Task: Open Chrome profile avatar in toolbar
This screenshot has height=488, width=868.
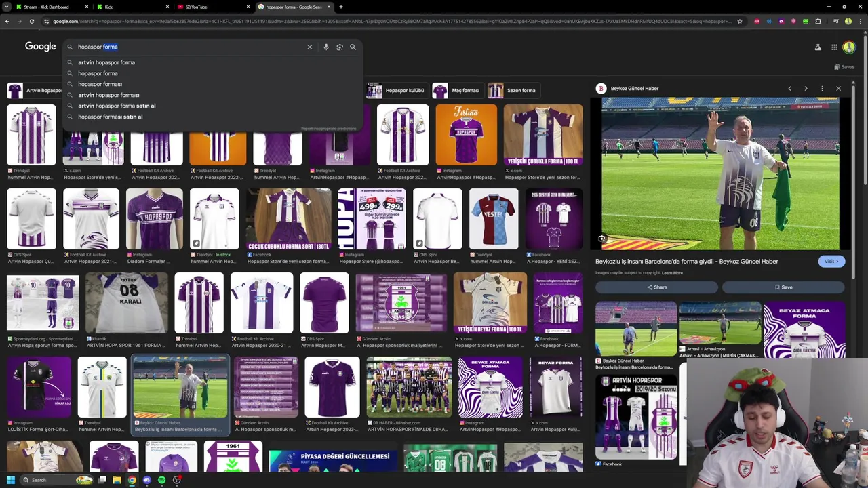Action: [848, 21]
